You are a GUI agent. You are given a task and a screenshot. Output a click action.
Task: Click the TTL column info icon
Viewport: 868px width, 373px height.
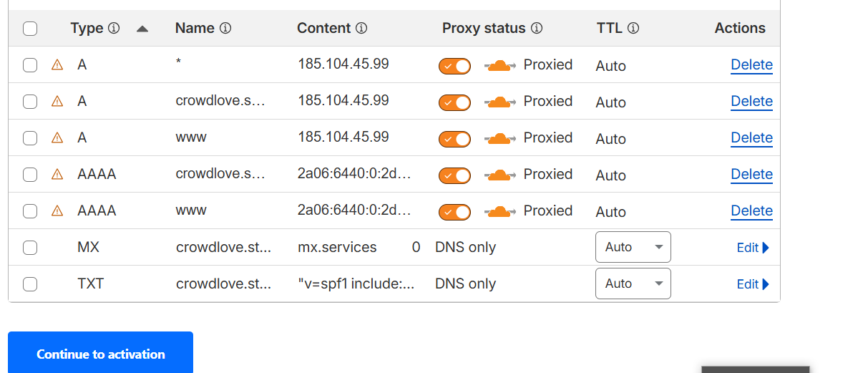point(633,29)
